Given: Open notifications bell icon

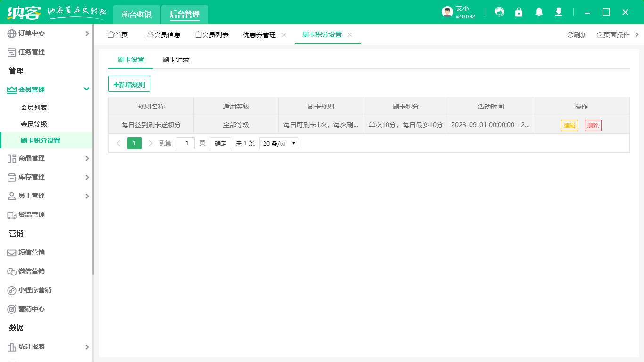Looking at the screenshot, I should click(539, 12).
